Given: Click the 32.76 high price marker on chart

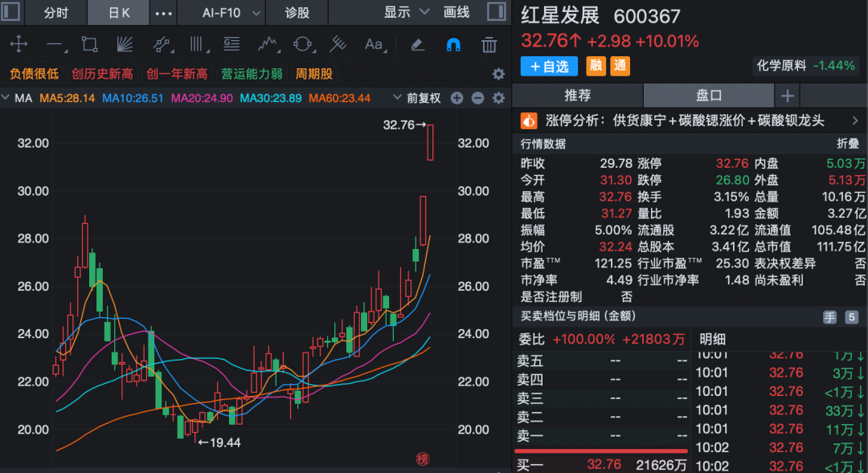Looking at the screenshot, I should [x=404, y=125].
